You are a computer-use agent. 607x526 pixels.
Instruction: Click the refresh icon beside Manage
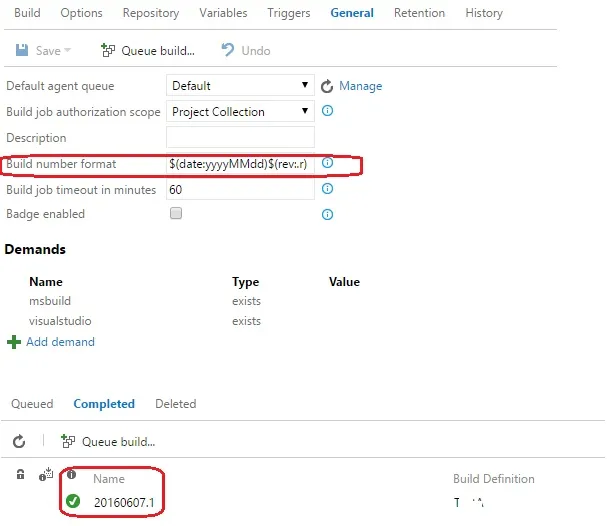point(327,86)
